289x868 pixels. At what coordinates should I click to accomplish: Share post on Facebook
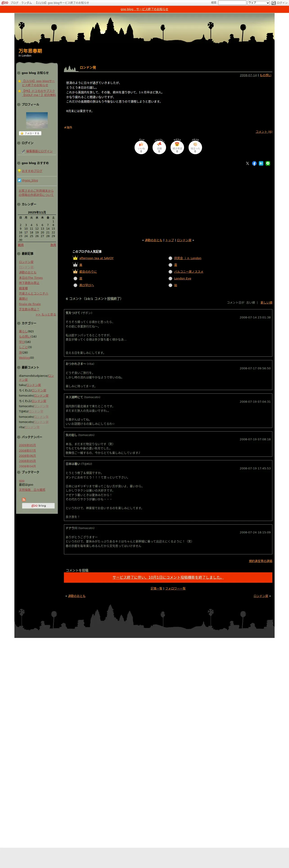[x=254, y=163]
